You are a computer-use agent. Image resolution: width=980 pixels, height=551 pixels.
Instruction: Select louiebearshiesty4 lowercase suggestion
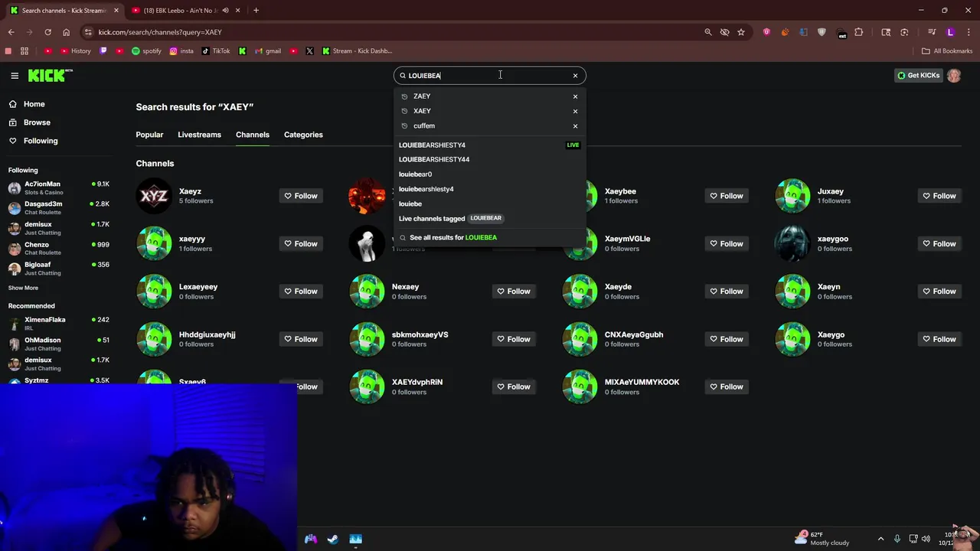point(490,189)
